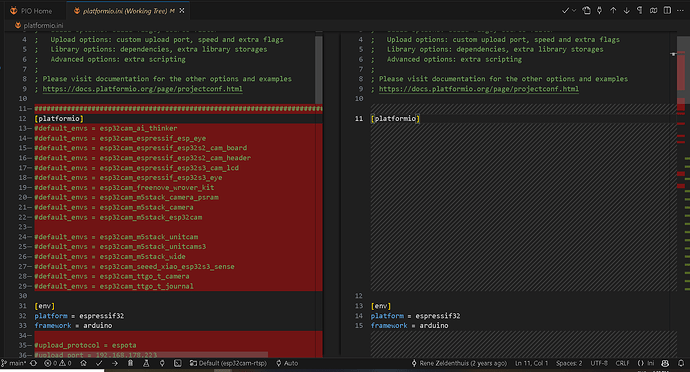Screen dimensions: 690x372
Task: Click 'platform = espressif32' in left pane
Action: click(x=79, y=316)
